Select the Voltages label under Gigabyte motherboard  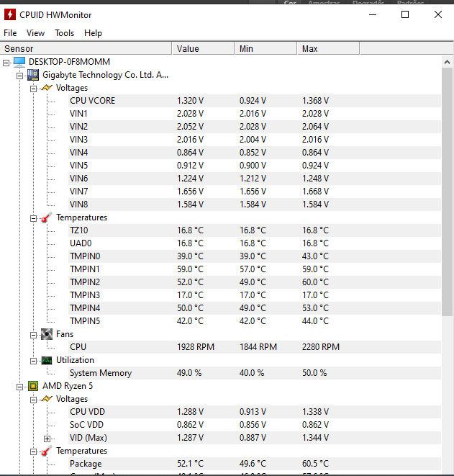(72, 88)
